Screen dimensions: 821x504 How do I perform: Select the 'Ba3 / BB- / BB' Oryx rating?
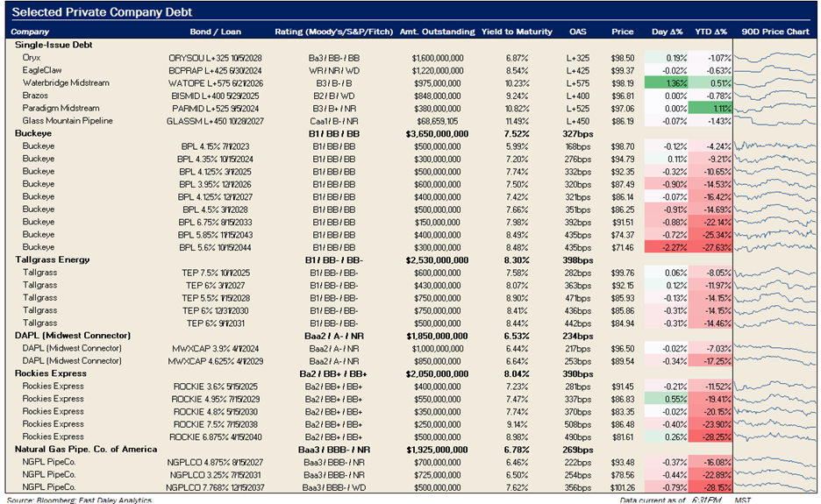(x=333, y=58)
